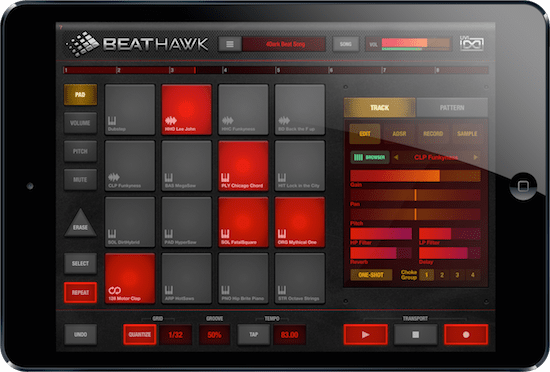550x372 pixels.
Task: Switch to the PATTERN tab
Action: 452,108
